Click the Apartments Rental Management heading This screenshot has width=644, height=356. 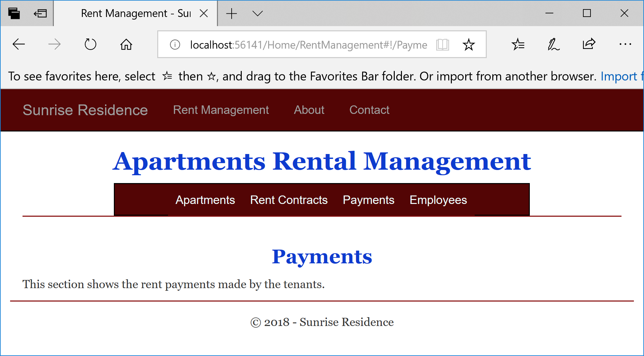coord(322,162)
